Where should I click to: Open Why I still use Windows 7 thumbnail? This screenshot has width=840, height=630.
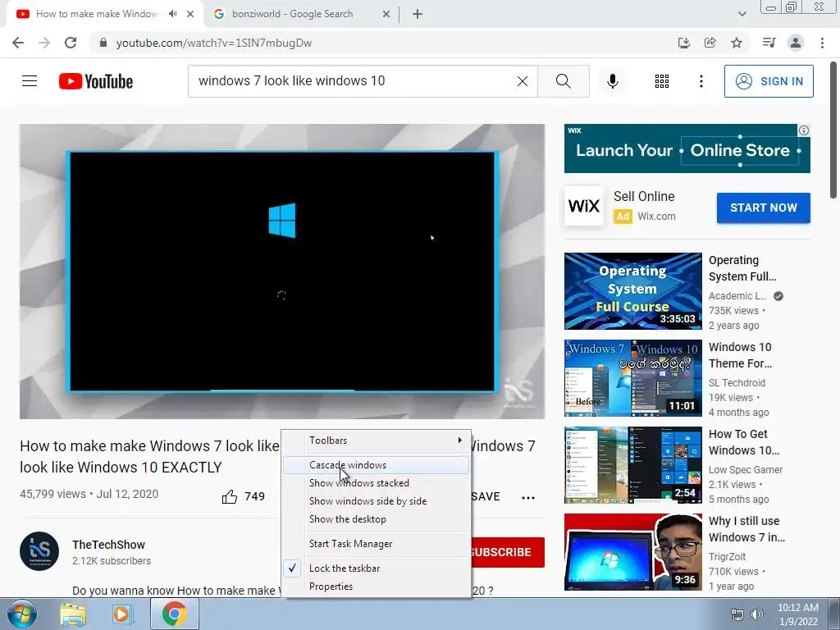[x=632, y=552]
